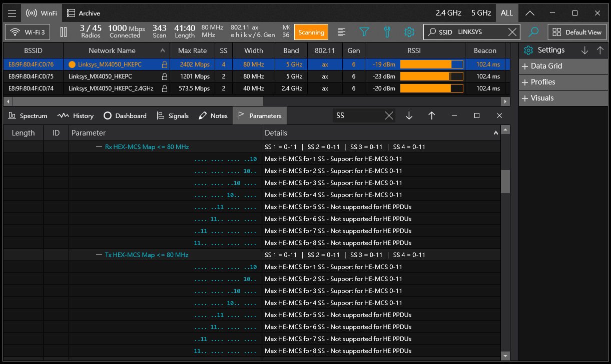
Task: Click the SSID search input field
Action: [x=472, y=32]
